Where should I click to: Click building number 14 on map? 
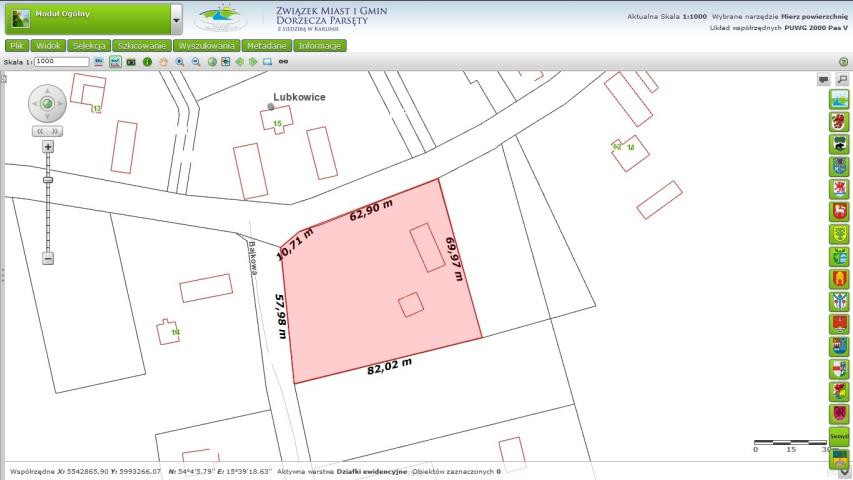pyautogui.click(x=175, y=332)
